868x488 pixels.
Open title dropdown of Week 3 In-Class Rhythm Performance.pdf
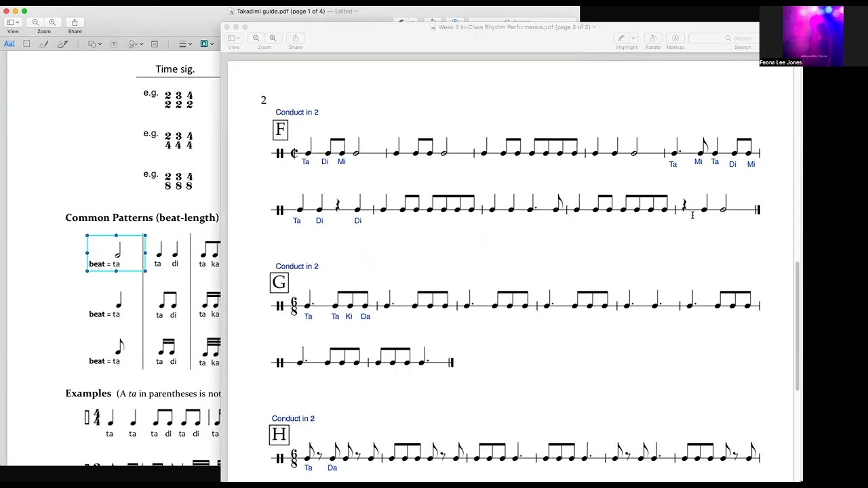(595, 27)
